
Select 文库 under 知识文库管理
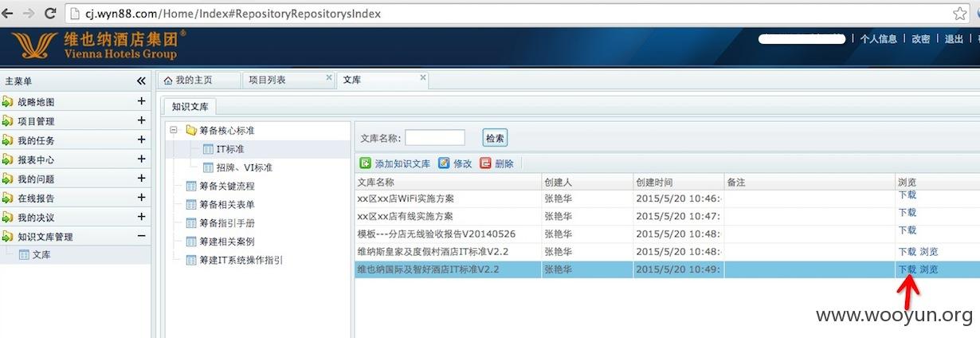click(x=41, y=255)
